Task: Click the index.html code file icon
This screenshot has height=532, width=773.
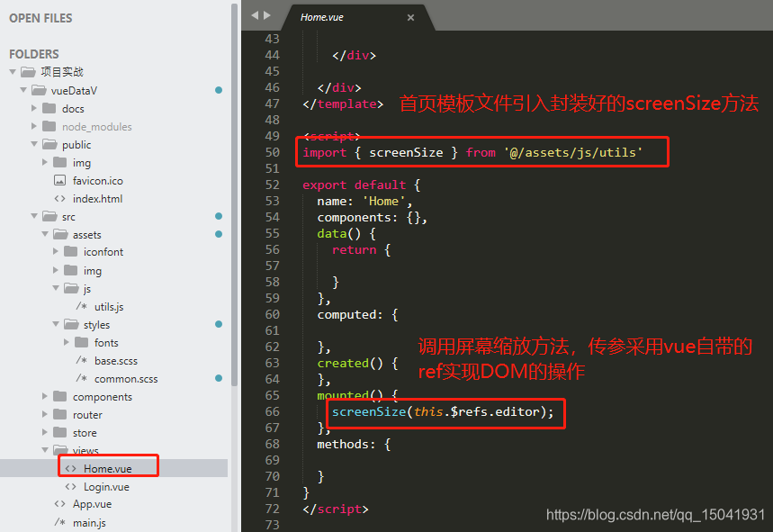Action: tap(59, 199)
